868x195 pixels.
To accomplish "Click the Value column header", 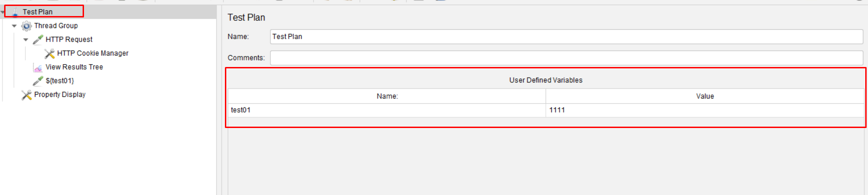I will [705, 96].
